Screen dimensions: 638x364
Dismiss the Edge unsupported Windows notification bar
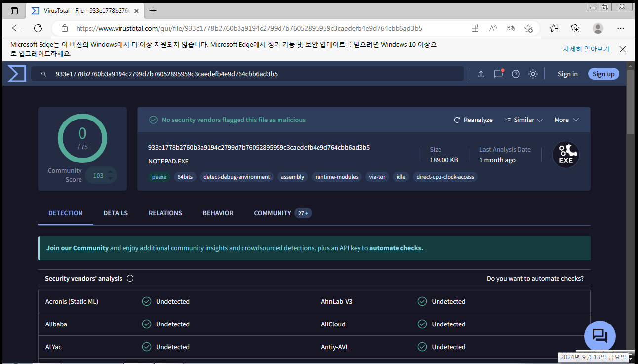tap(623, 49)
